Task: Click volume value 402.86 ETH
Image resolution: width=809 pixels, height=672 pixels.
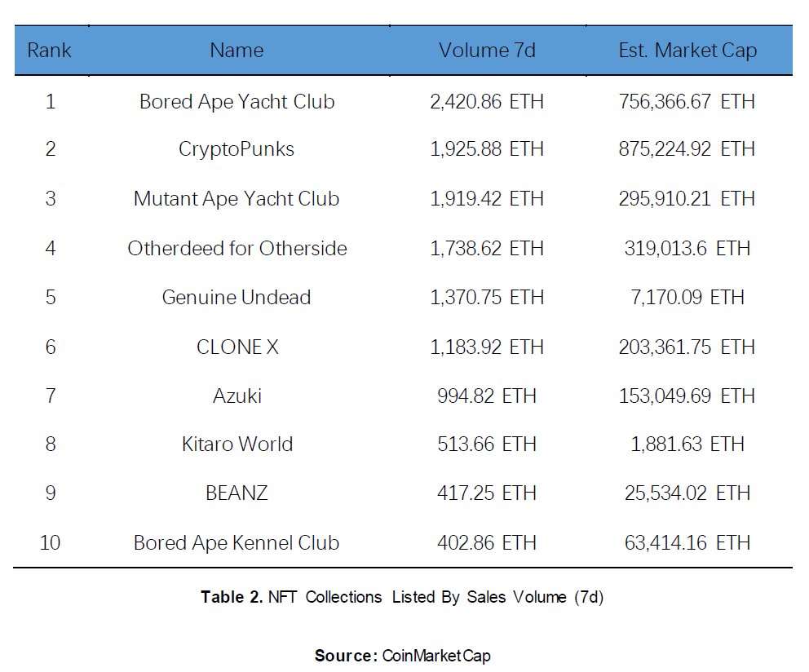Action: click(487, 542)
